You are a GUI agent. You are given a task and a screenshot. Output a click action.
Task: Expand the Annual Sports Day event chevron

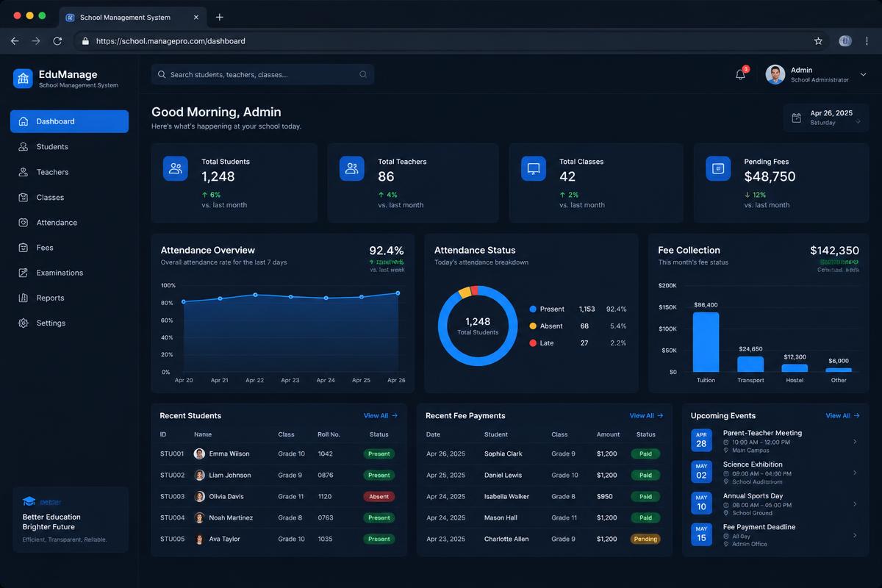coord(854,504)
